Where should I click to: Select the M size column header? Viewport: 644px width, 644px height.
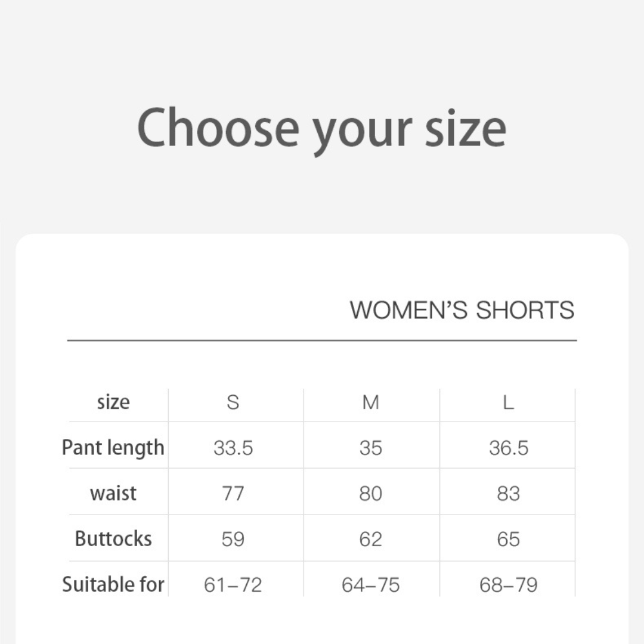370,403
